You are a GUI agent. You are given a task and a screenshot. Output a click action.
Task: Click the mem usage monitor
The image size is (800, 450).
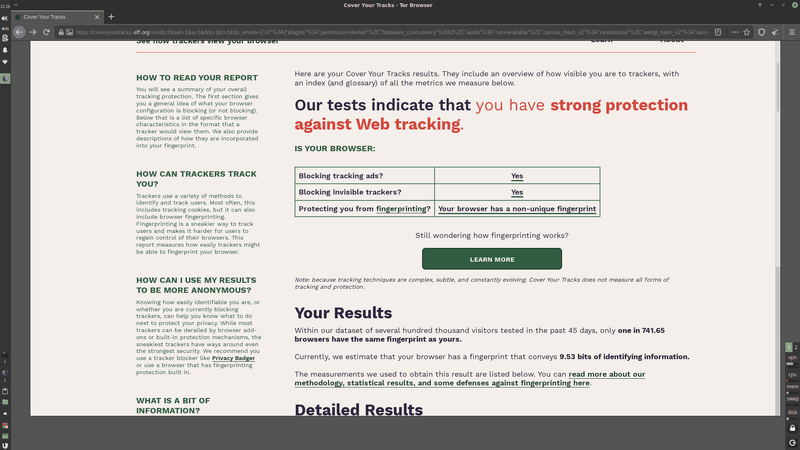(x=792, y=388)
